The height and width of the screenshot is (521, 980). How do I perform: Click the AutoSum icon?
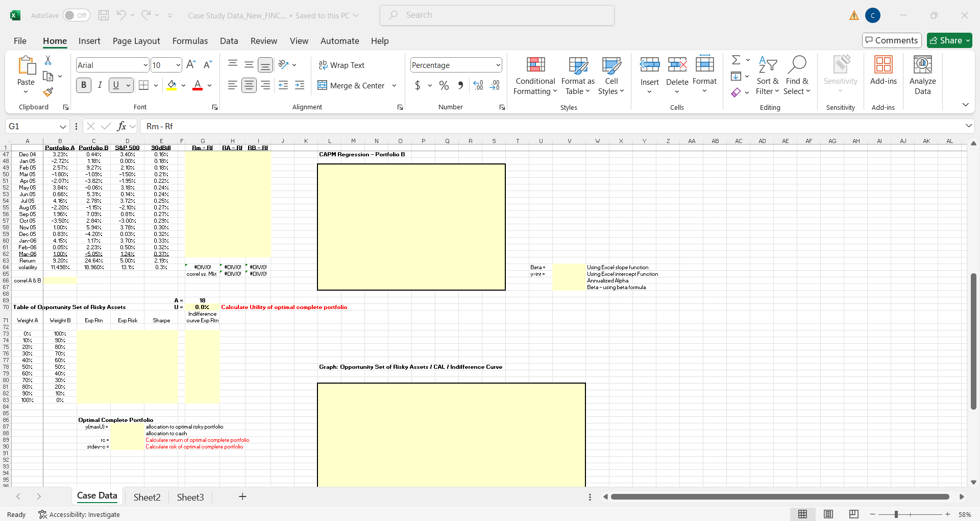pyautogui.click(x=737, y=60)
